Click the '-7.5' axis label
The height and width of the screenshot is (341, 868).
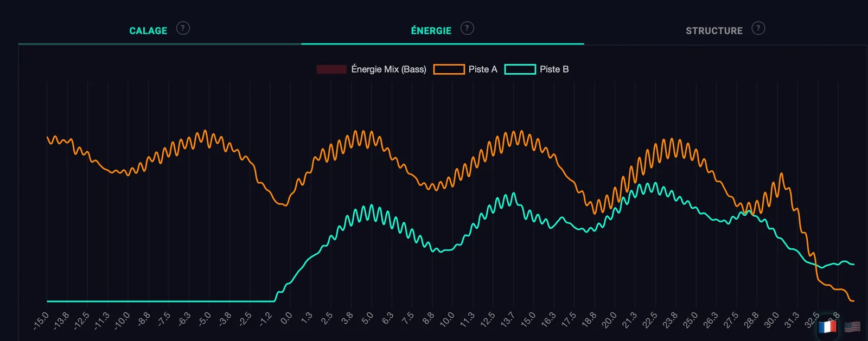coord(163,319)
